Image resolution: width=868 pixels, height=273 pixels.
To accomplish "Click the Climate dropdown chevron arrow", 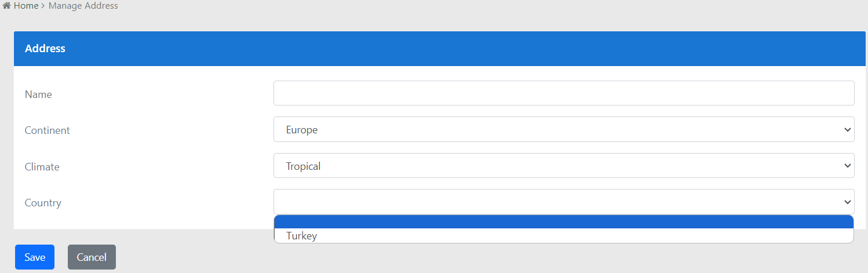I will [848, 166].
